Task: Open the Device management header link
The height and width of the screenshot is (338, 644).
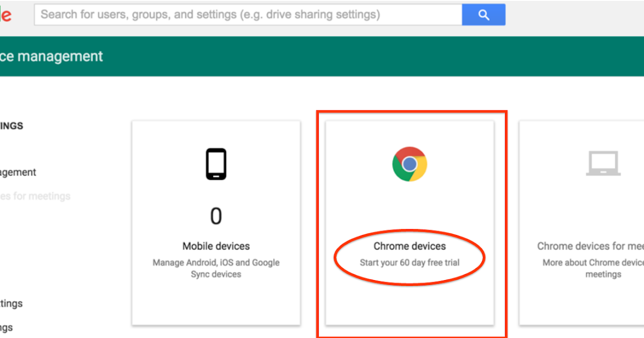Action: pyautogui.click(x=51, y=56)
